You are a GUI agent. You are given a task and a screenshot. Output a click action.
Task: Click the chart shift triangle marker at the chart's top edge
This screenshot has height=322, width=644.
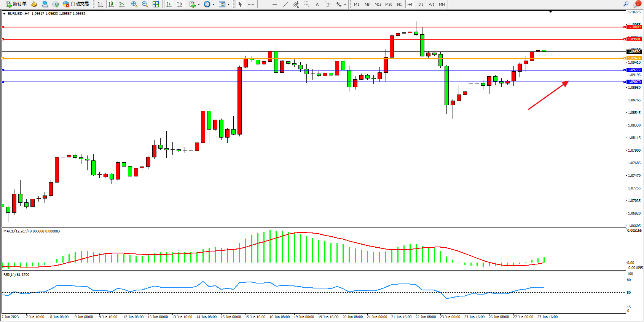coord(550,12)
